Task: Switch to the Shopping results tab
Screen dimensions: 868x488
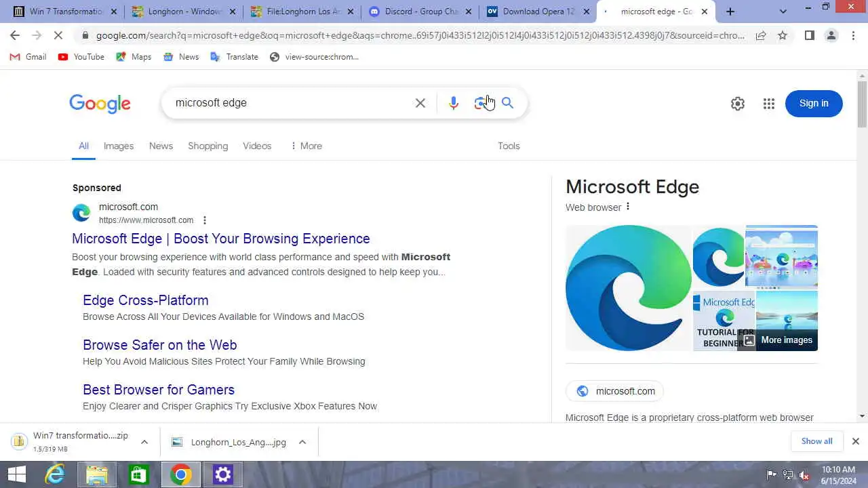Action: tap(208, 146)
